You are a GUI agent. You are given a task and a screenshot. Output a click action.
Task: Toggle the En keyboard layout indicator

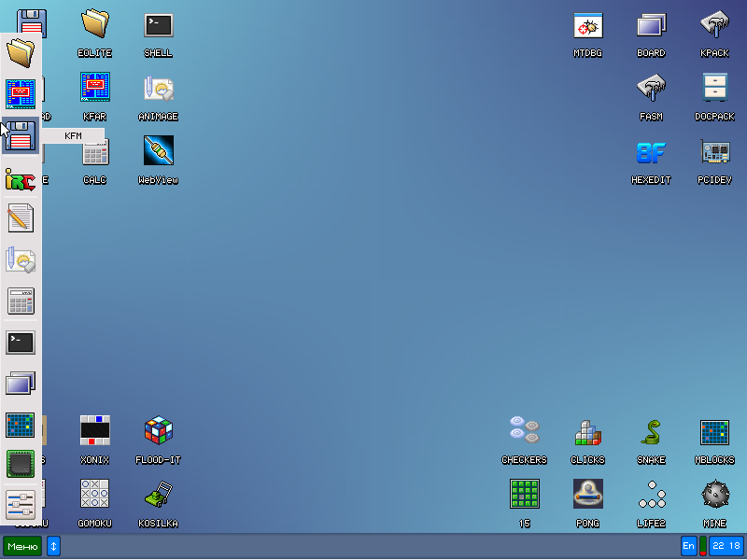coord(688,546)
